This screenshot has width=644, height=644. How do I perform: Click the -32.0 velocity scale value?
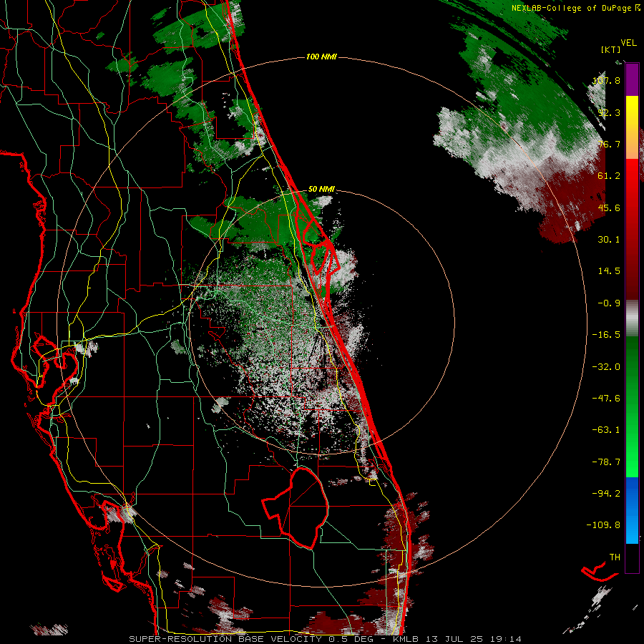(x=606, y=367)
